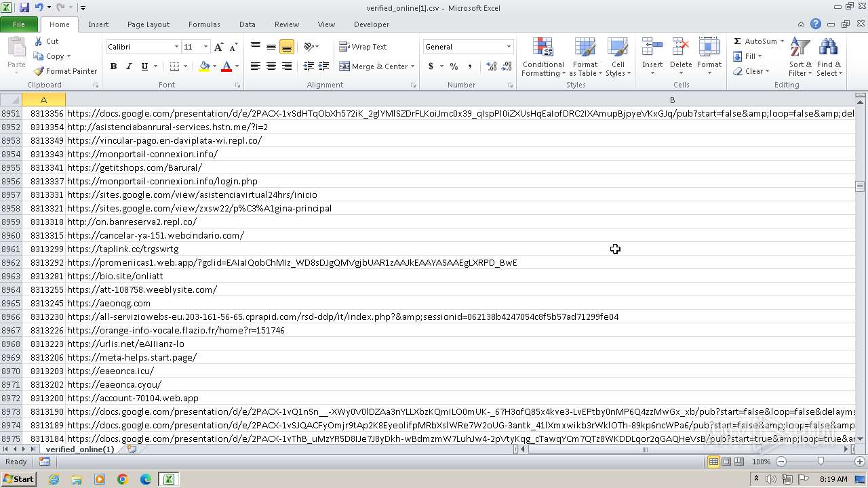This screenshot has width=868, height=488.
Task: Apply Percent Style format
Action: [454, 66]
